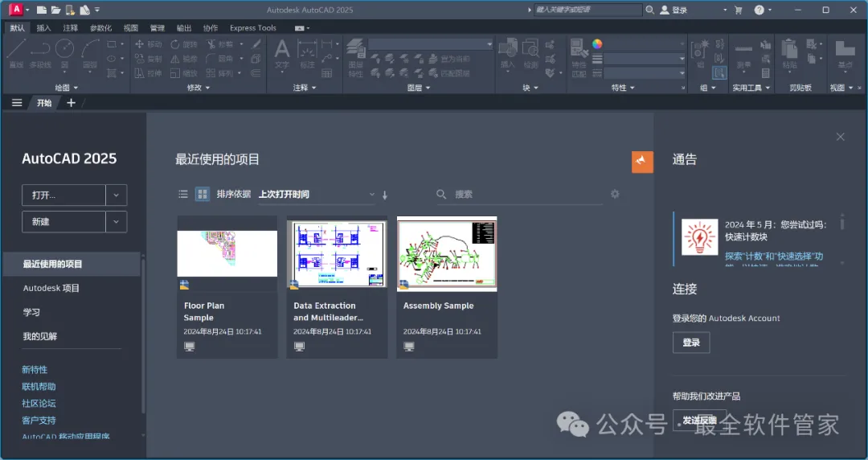
Task: Open the Help question mark dropdown
Action: 763,10
